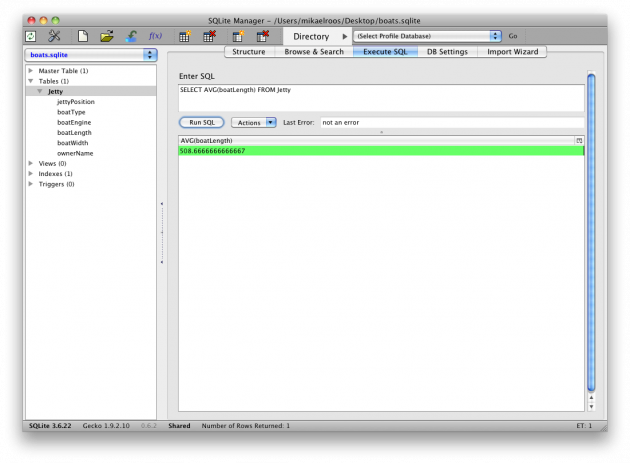Click the create table icon
Viewport: 630px width, 463px height.
pos(185,36)
